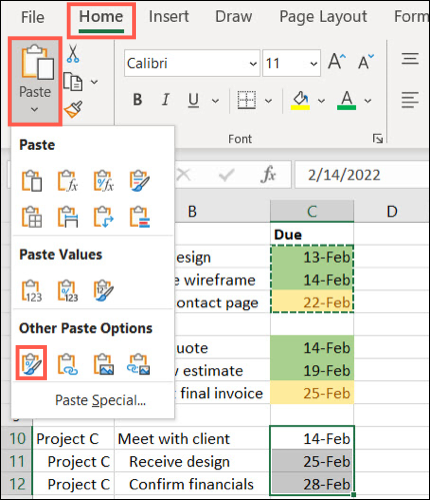Viewport: 430px width, 500px height.
Task: Click the Confirm financials cell
Action: [192, 484]
